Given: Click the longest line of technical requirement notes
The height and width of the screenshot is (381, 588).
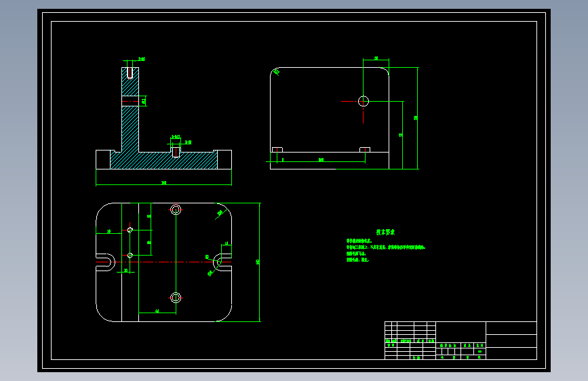Looking at the screenshot, I should click(x=385, y=247).
